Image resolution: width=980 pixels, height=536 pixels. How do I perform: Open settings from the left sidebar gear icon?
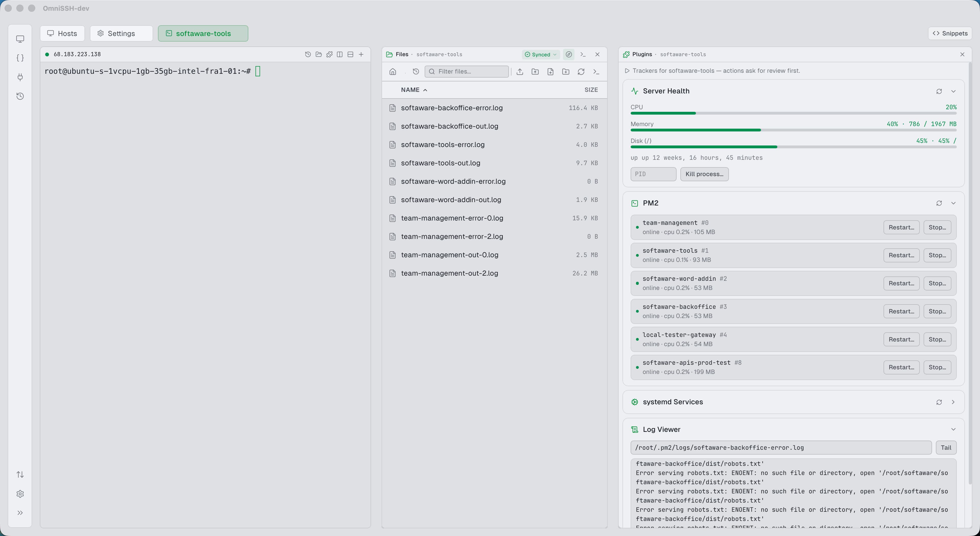coord(20,494)
